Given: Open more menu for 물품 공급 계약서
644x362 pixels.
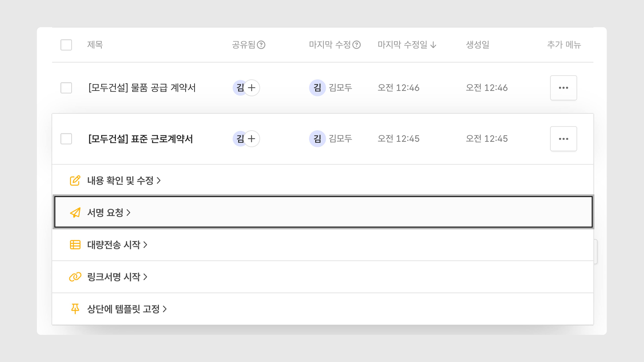Looking at the screenshot, I should click(x=563, y=88).
